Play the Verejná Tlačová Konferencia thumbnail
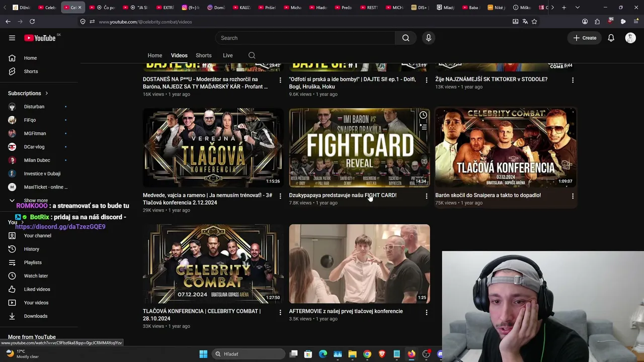 (x=213, y=147)
